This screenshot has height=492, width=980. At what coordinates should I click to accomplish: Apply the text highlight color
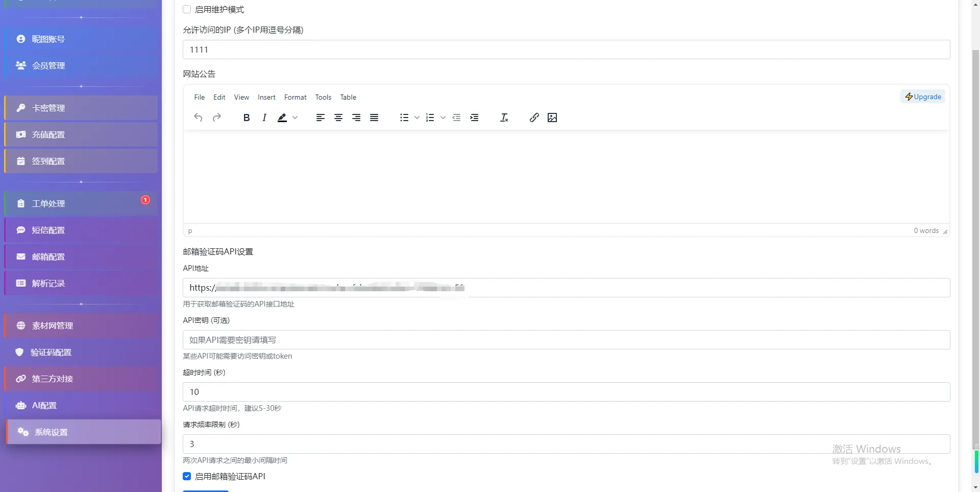point(282,118)
